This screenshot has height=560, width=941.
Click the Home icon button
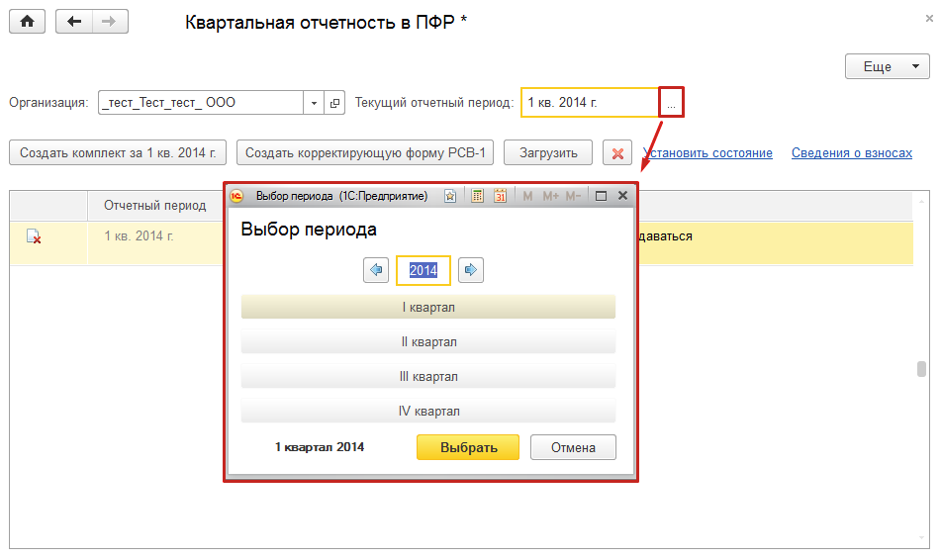(x=28, y=22)
